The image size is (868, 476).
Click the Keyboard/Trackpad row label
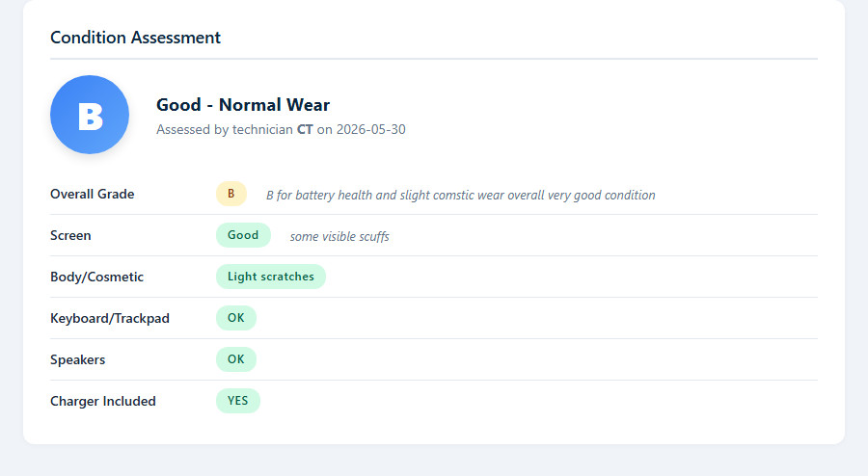(x=110, y=318)
